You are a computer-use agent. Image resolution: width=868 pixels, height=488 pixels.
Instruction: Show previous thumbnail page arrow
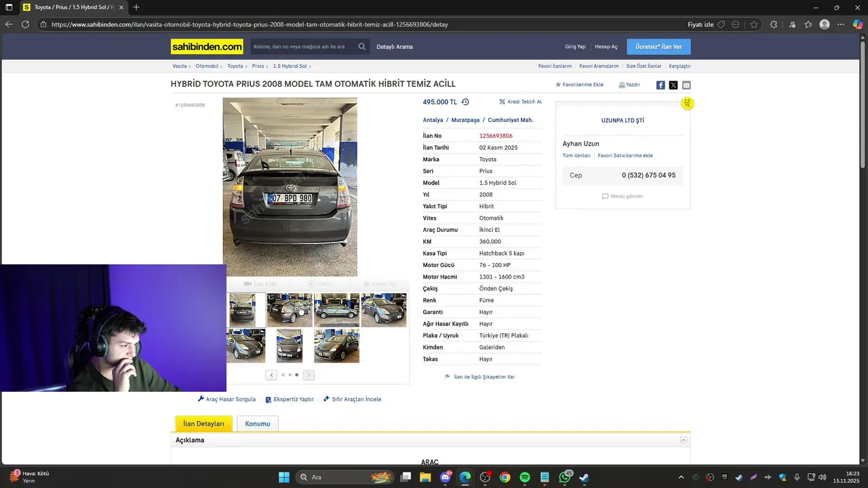click(271, 375)
